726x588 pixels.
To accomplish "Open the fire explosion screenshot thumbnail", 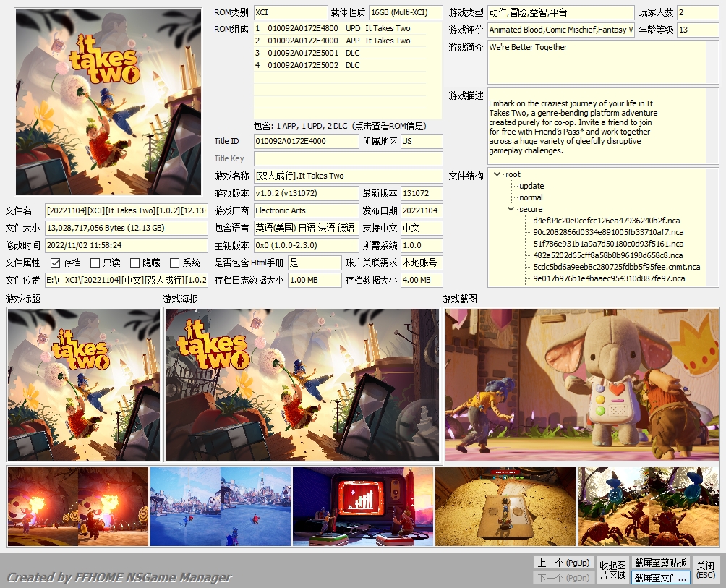I will coord(78,506).
